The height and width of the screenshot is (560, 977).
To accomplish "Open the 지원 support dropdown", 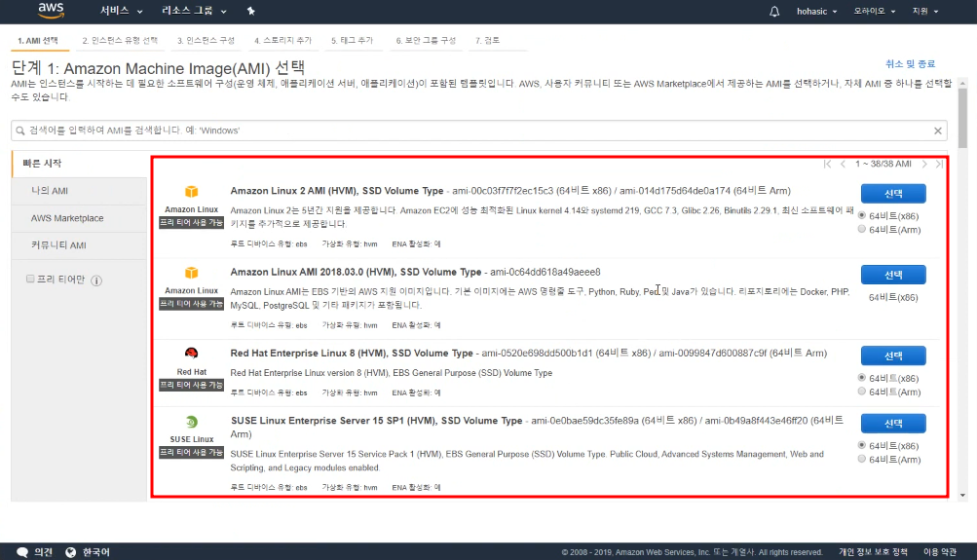I will [x=925, y=12].
